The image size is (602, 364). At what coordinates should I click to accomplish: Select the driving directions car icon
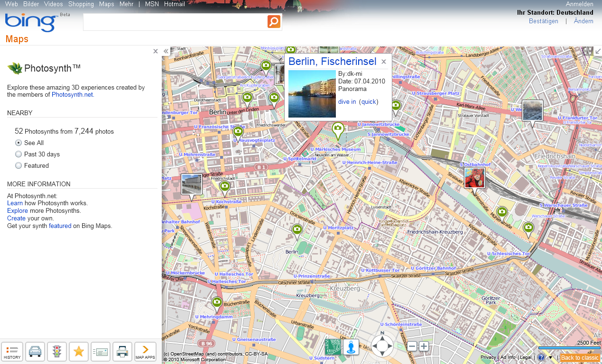pyautogui.click(x=35, y=352)
